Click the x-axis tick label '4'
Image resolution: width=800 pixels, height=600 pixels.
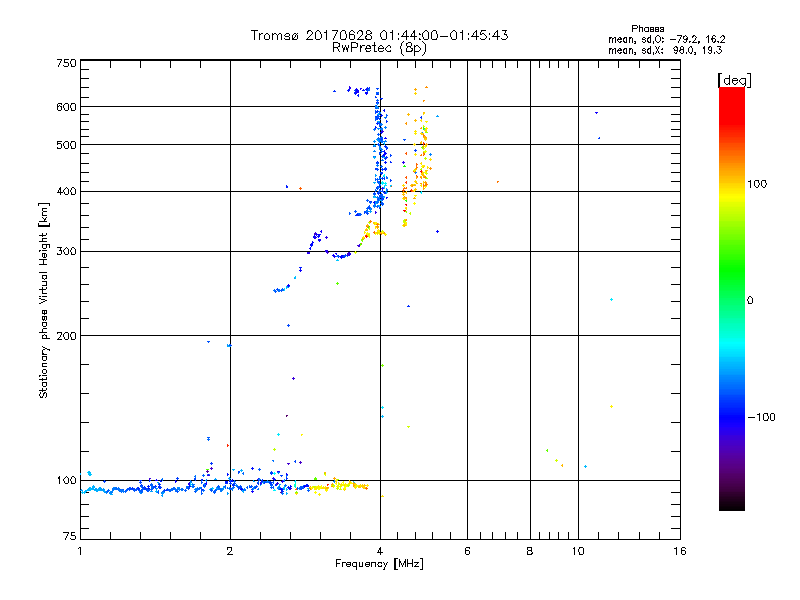point(380,551)
